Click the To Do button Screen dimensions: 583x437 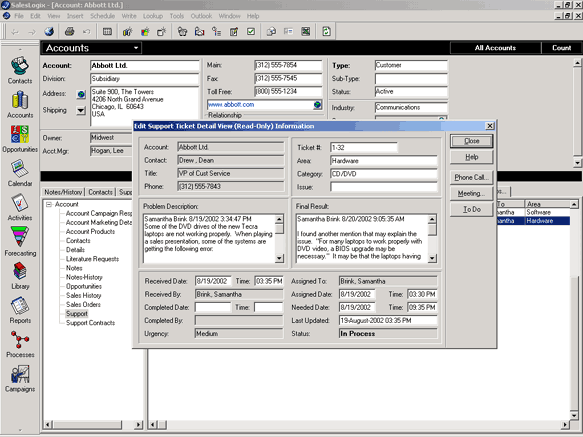(471, 210)
